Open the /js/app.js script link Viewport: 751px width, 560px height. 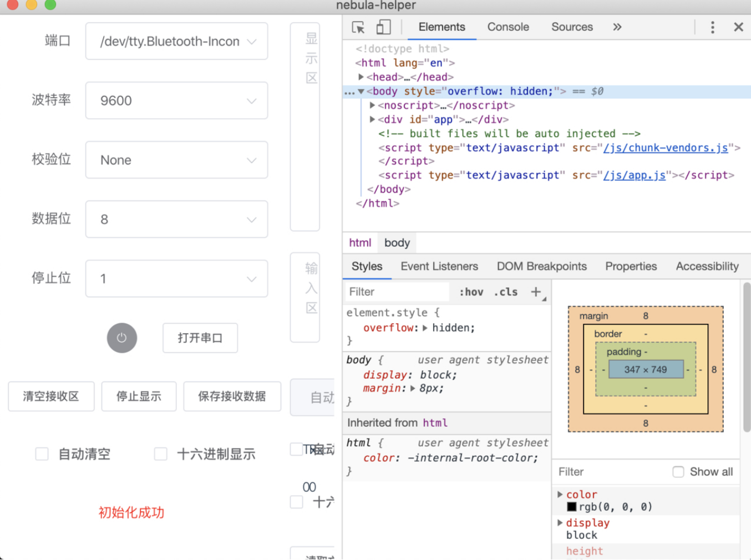pyautogui.click(x=634, y=175)
